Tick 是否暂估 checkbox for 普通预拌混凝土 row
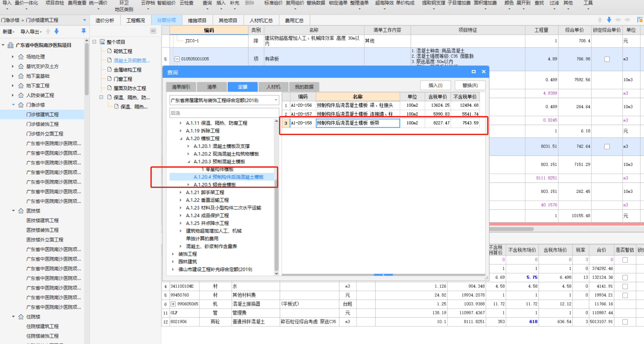Screen dimensions: 644x344 [625, 322]
